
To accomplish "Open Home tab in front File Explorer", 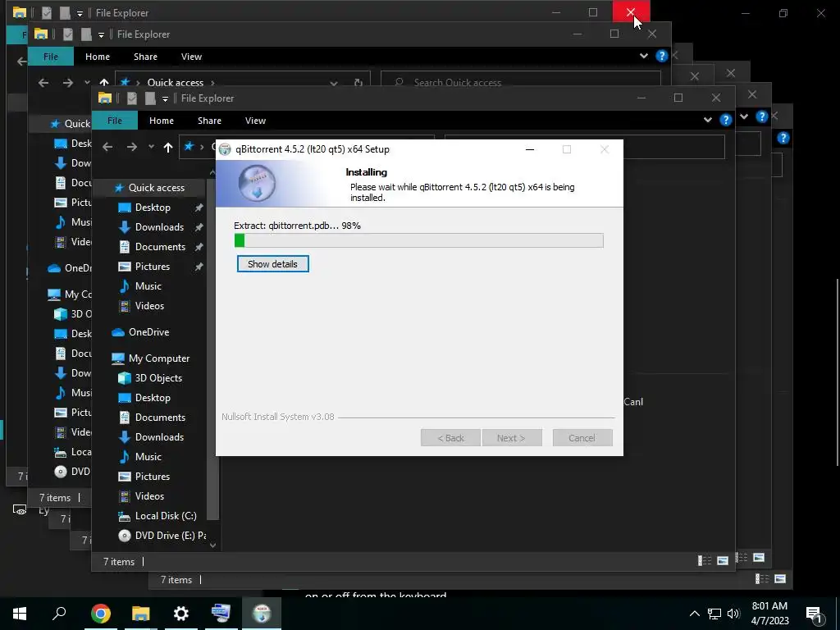I will coord(162,121).
